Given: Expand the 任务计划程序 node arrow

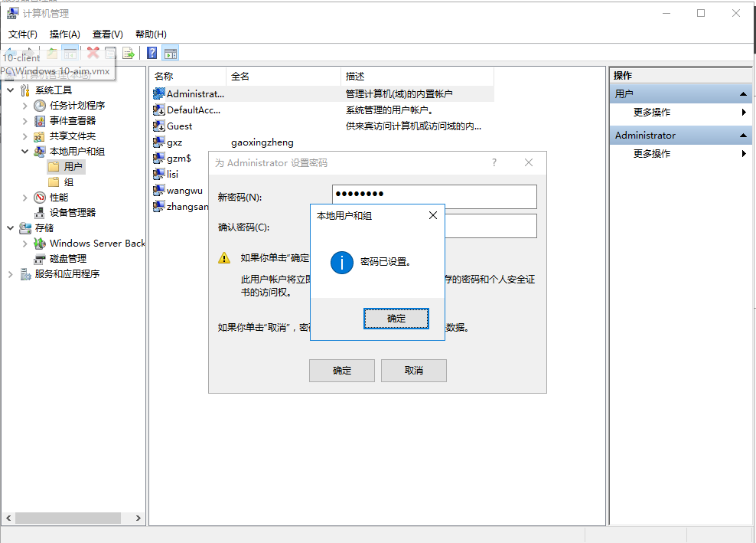Looking at the screenshot, I should pos(25,106).
